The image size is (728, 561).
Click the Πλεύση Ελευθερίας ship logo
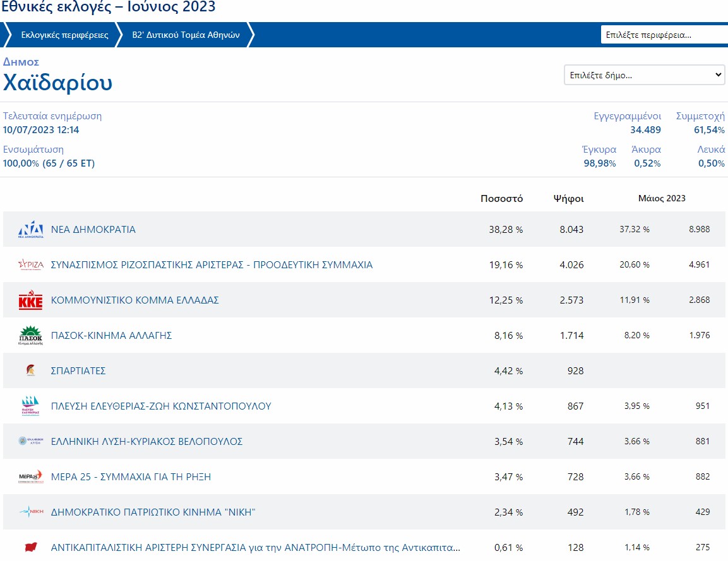point(31,406)
